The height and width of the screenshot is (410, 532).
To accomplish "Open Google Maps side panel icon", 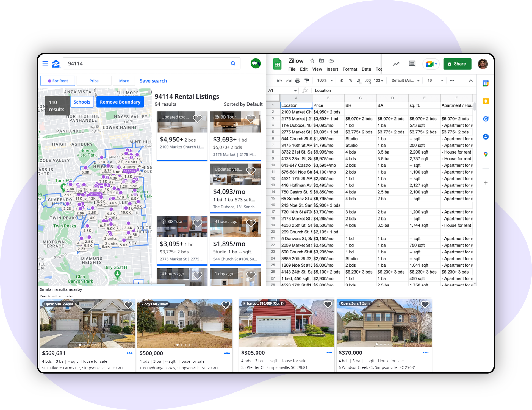I will point(486,154).
